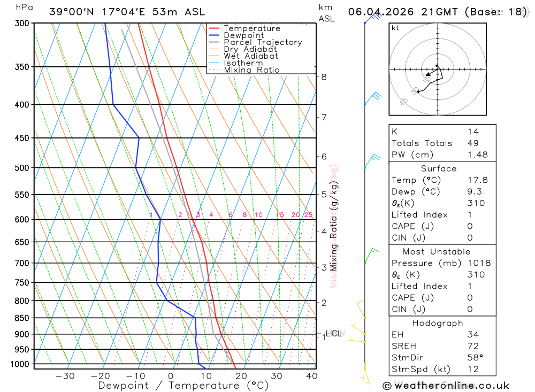This screenshot has height=392, width=535.
Task: Click the 'kt' unit label in the hodograph
Action: (x=395, y=28)
